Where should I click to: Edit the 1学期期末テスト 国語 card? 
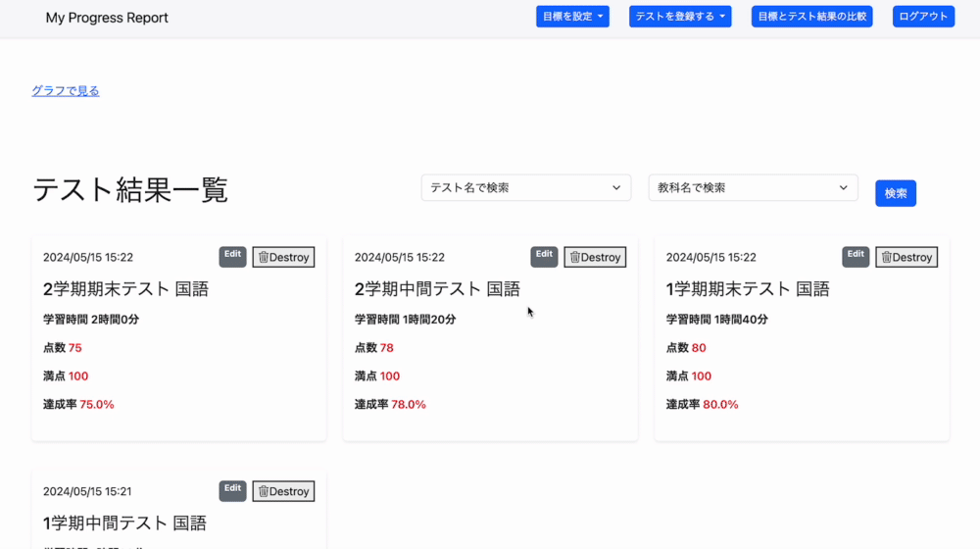point(856,257)
